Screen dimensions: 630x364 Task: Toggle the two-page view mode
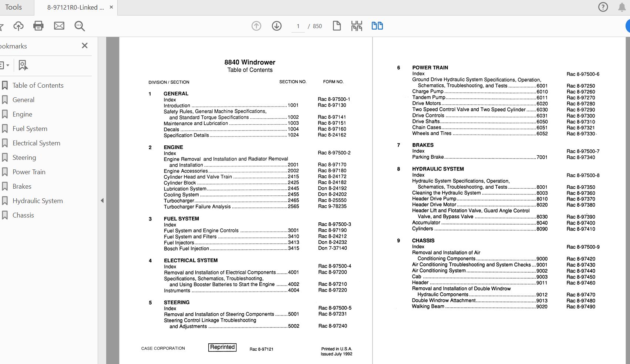(377, 26)
